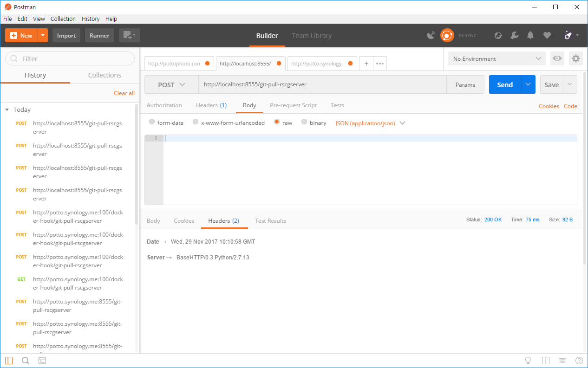Open the user account avatar menu
Screen dimensions: 588x368
click(571, 35)
